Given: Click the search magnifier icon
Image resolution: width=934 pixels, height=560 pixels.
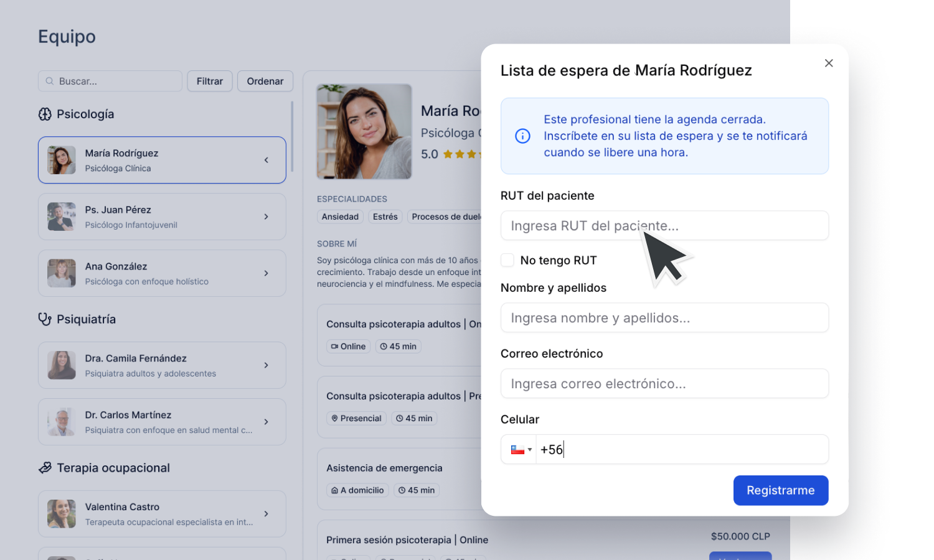Looking at the screenshot, I should coord(50,81).
